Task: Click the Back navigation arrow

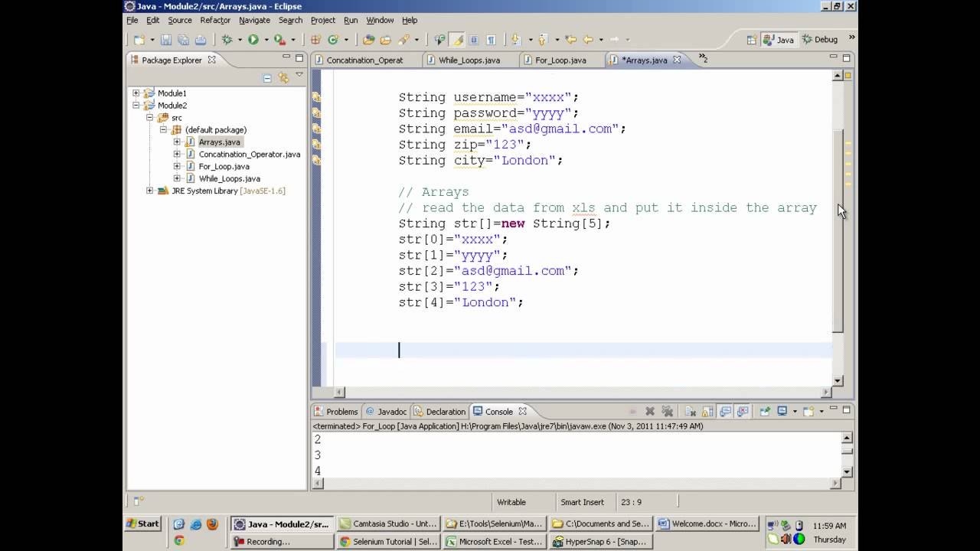Action: coord(588,40)
